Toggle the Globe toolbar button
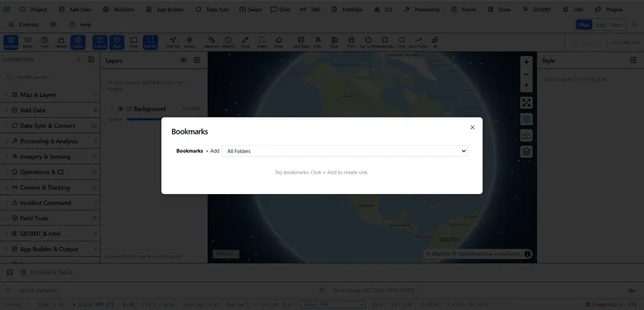Viewport: 644px width, 310px height. coord(78,43)
